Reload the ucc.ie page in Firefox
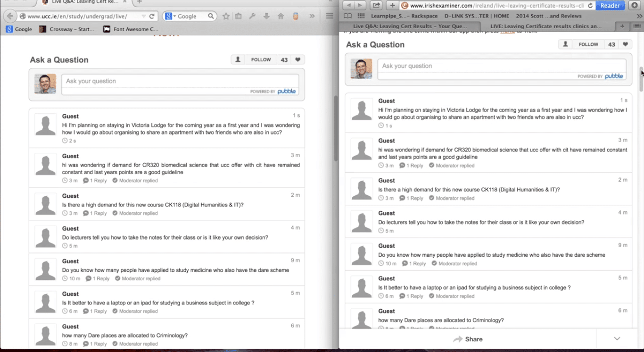 152,16
